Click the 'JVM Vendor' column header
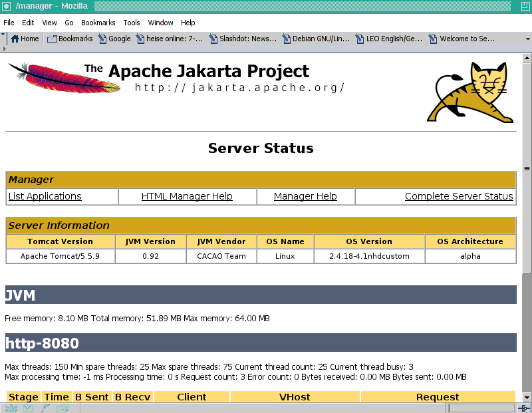The image size is (532, 413). [221, 241]
